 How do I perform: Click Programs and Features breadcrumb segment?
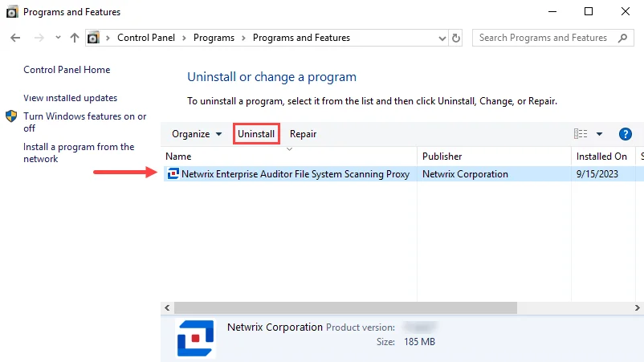point(301,38)
